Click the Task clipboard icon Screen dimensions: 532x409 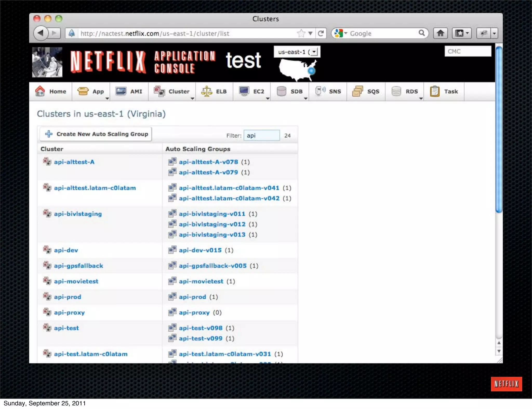click(x=435, y=91)
